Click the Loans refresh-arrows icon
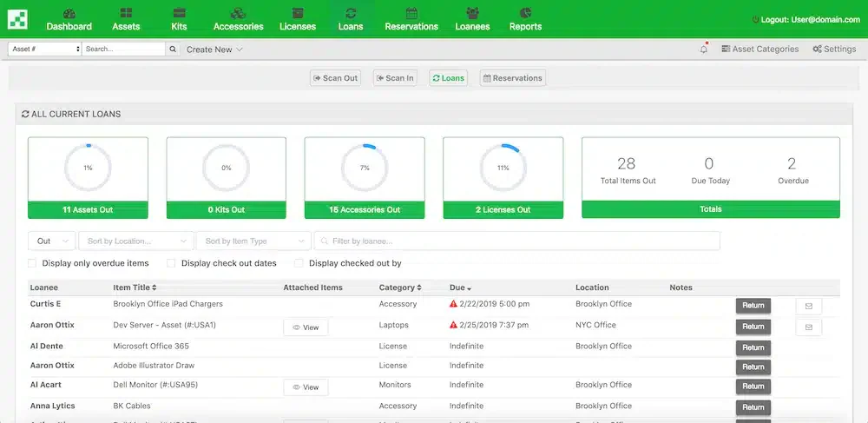 [351, 13]
